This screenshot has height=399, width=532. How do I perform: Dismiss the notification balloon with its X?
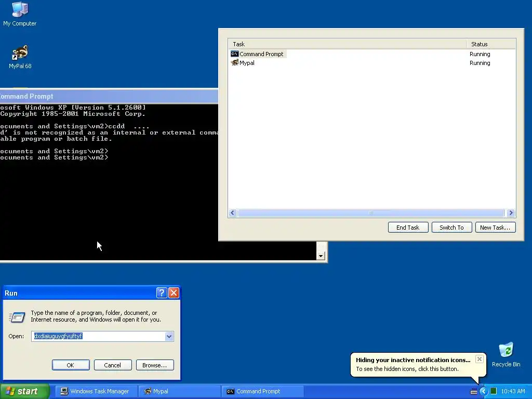click(479, 359)
